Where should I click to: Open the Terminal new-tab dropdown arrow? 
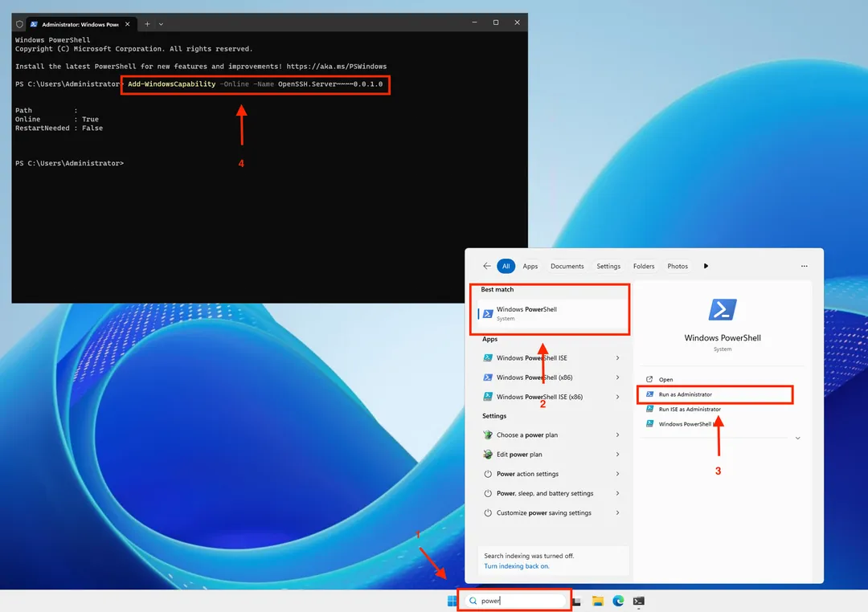tap(161, 24)
